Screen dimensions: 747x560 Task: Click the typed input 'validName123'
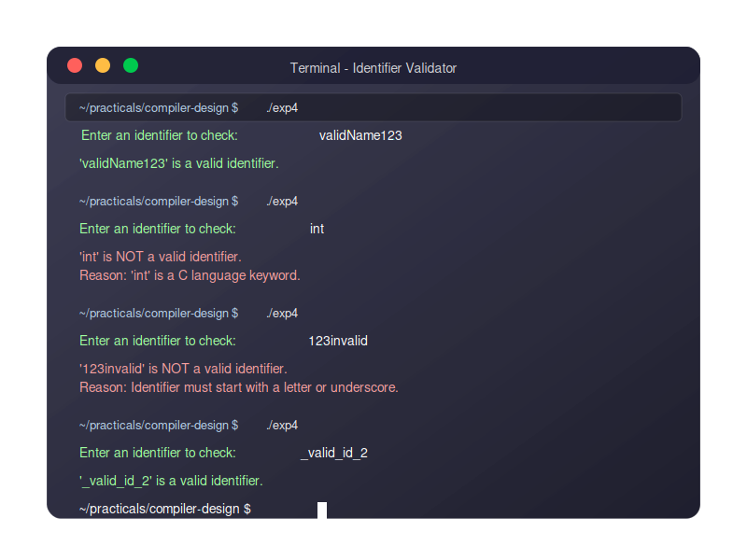point(360,135)
